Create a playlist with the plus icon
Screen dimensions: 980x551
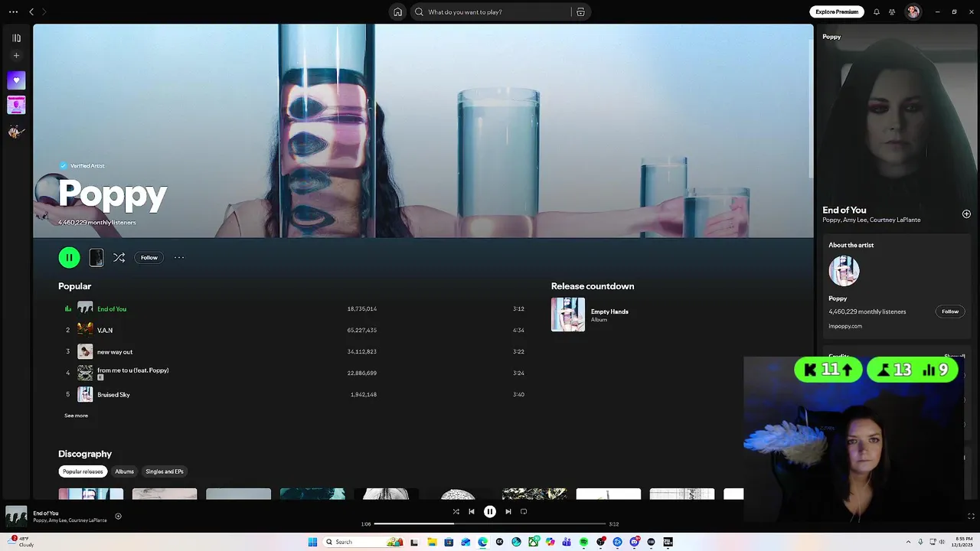click(16, 55)
